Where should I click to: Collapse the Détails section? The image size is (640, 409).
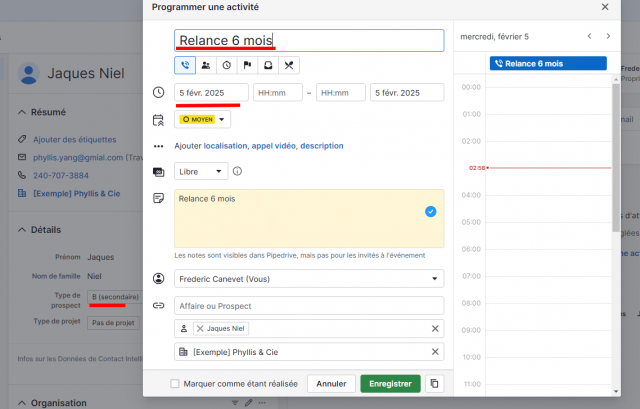click(22, 230)
